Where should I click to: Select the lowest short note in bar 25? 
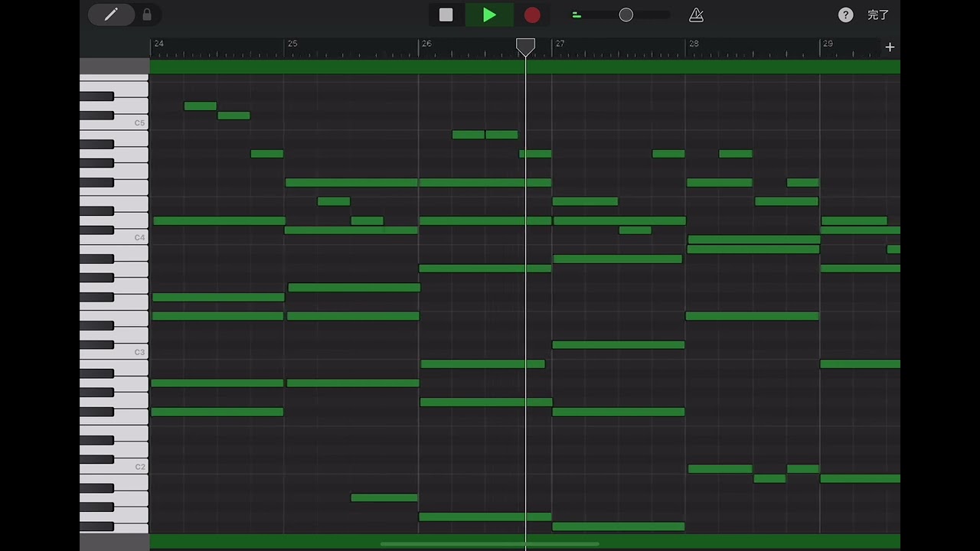click(384, 497)
